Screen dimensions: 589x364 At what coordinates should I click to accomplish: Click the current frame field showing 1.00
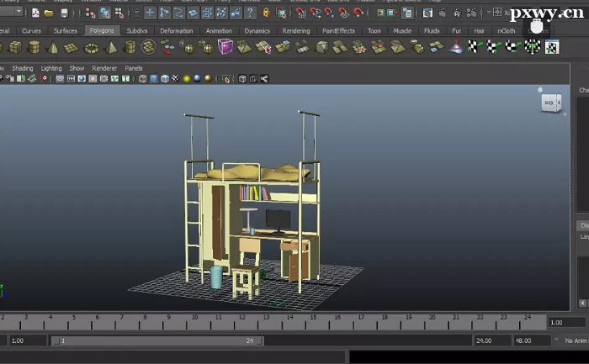coord(565,322)
